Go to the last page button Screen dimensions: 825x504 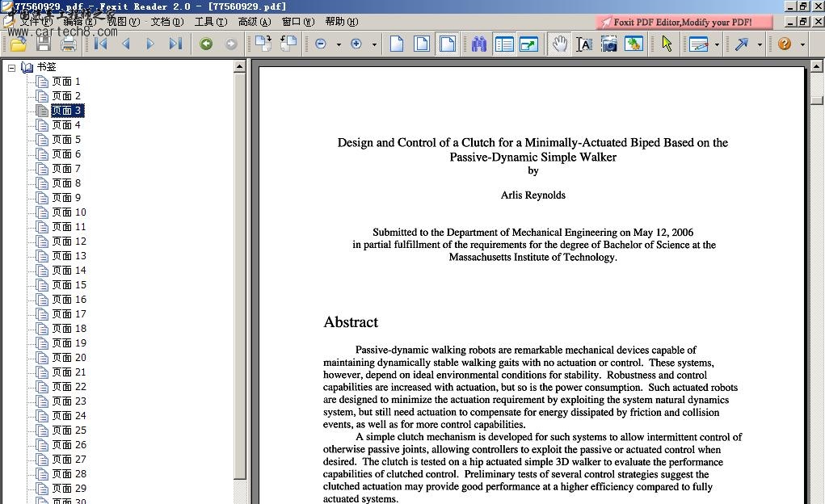(175, 44)
